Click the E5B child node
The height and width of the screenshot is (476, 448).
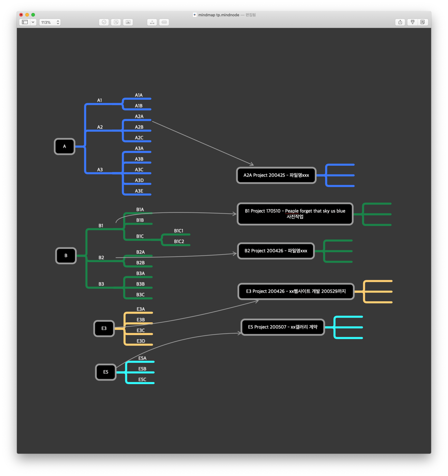tap(142, 369)
